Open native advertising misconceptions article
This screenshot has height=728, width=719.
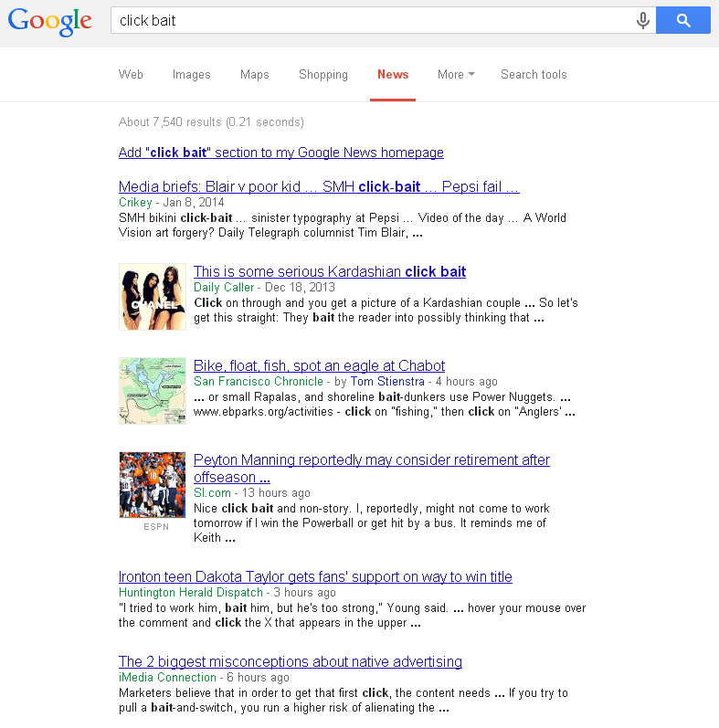tap(291, 661)
